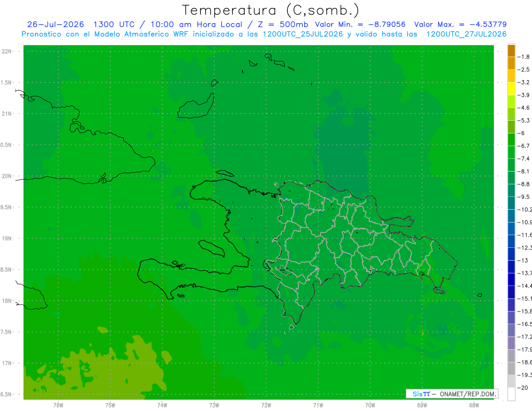This screenshot has height=411, width=532.
Task: Click the "73W" longitude label
Action: pyautogui.click(x=214, y=405)
